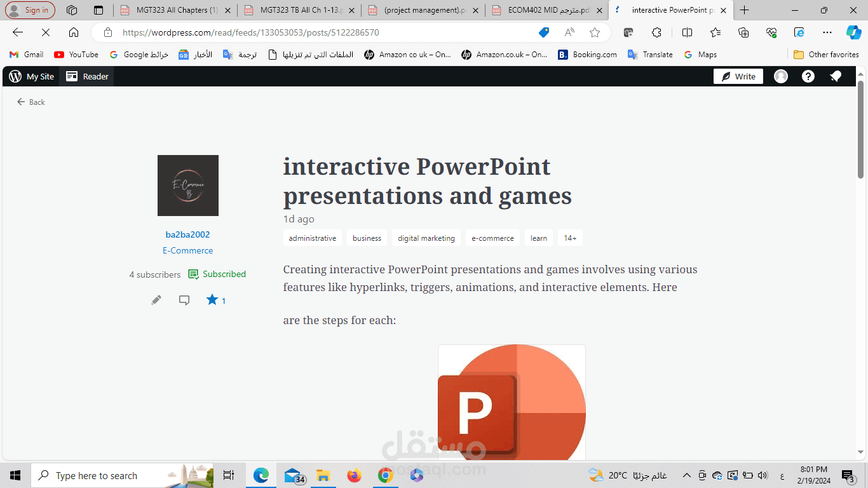Open the shopping price tag icon
Screen dimensions: 868x488
pyautogui.click(x=544, y=32)
